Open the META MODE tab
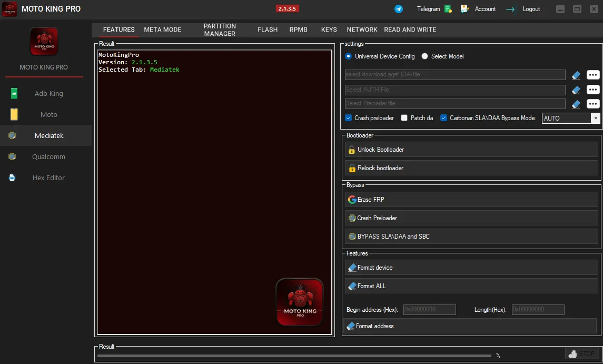This screenshot has width=603, height=364. pyautogui.click(x=163, y=29)
